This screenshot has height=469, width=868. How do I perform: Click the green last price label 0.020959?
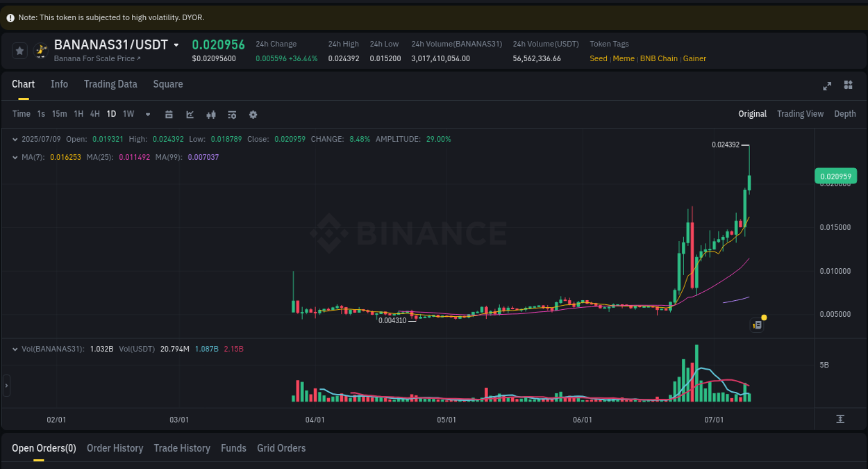click(x=835, y=176)
